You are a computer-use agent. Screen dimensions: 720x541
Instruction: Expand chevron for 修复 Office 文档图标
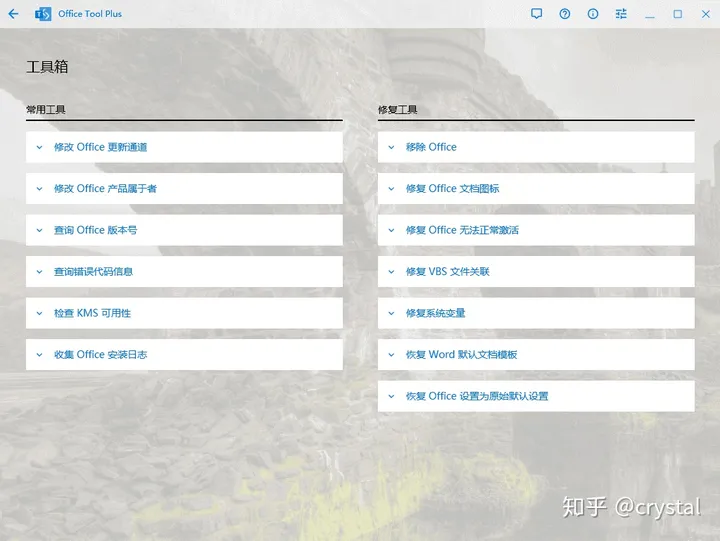(391, 189)
